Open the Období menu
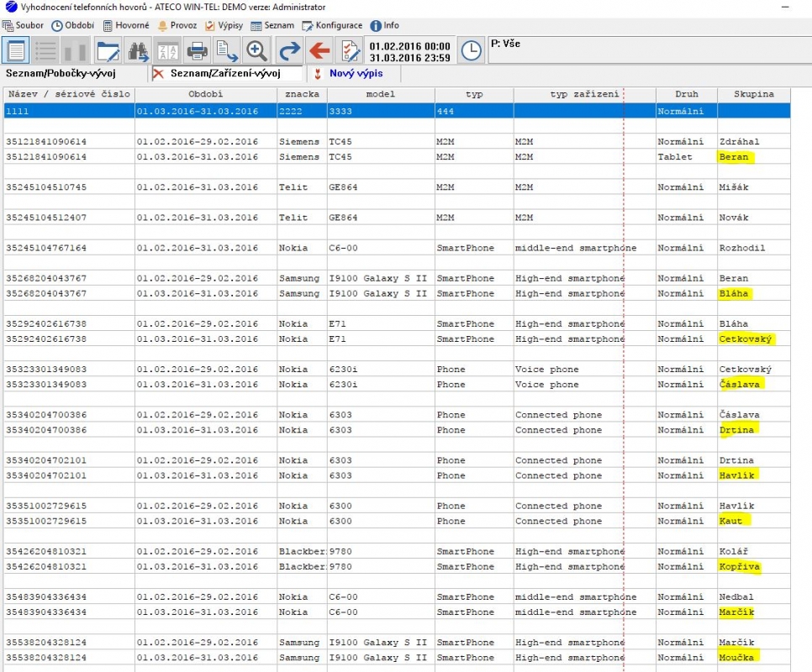Viewport: 812px width, 672px height. coord(72,25)
